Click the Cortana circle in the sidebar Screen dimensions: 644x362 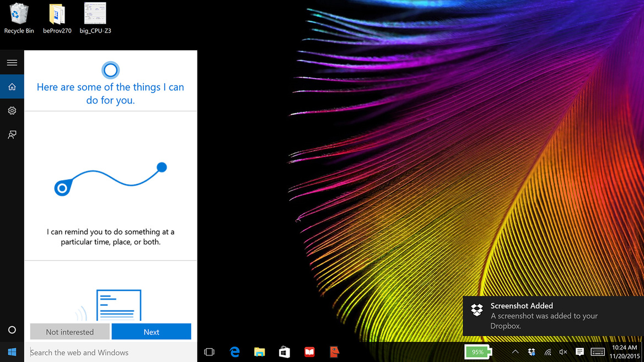pyautogui.click(x=12, y=330)
